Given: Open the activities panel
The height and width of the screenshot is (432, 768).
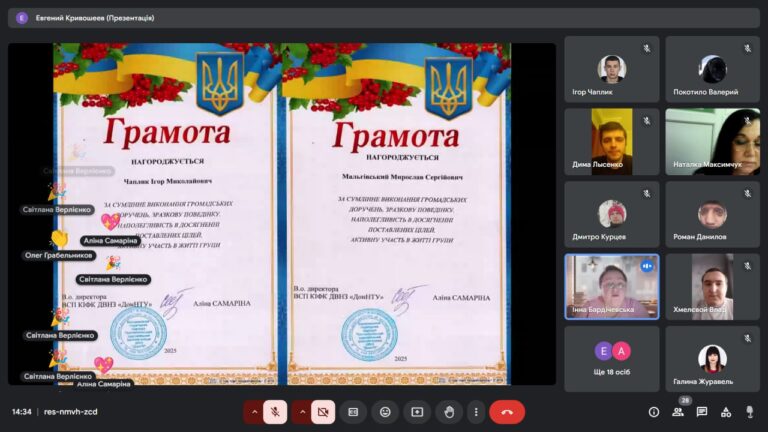Looking at the screenshot, I should pos(726,412).
